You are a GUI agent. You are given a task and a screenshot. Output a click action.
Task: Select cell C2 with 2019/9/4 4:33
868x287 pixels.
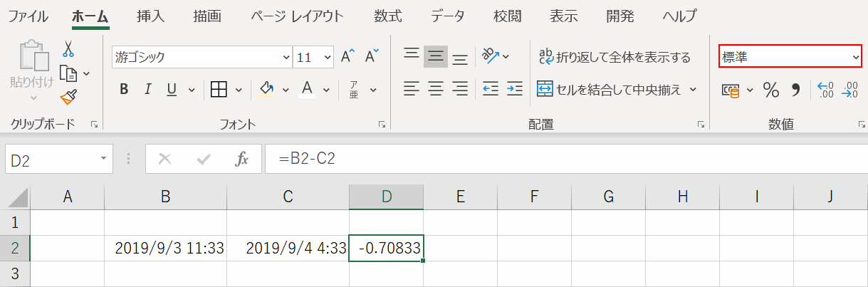point(288,249)
